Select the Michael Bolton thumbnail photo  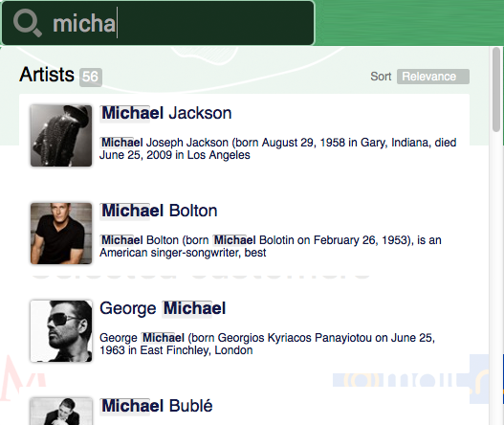(x=61, y=234)
